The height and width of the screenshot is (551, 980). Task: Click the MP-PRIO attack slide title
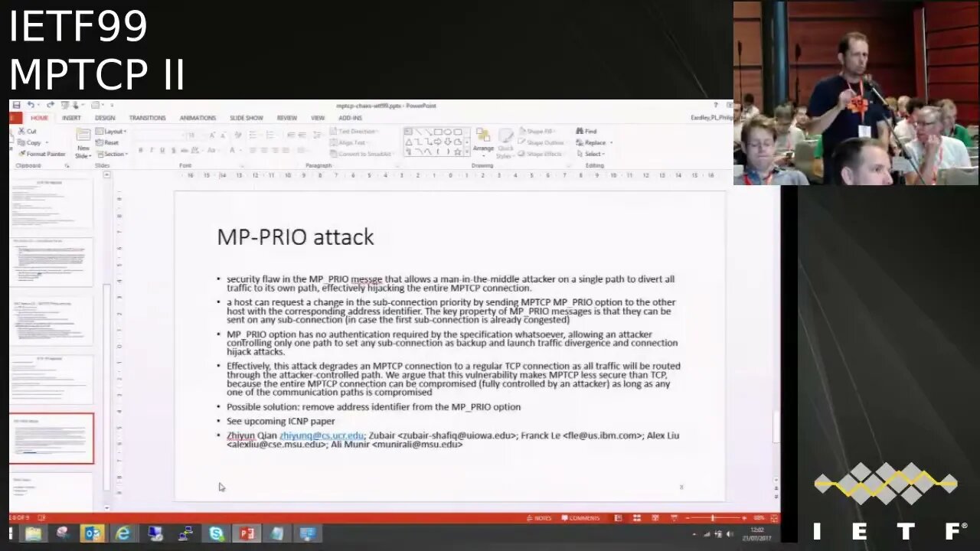click(x=296, y=236)
